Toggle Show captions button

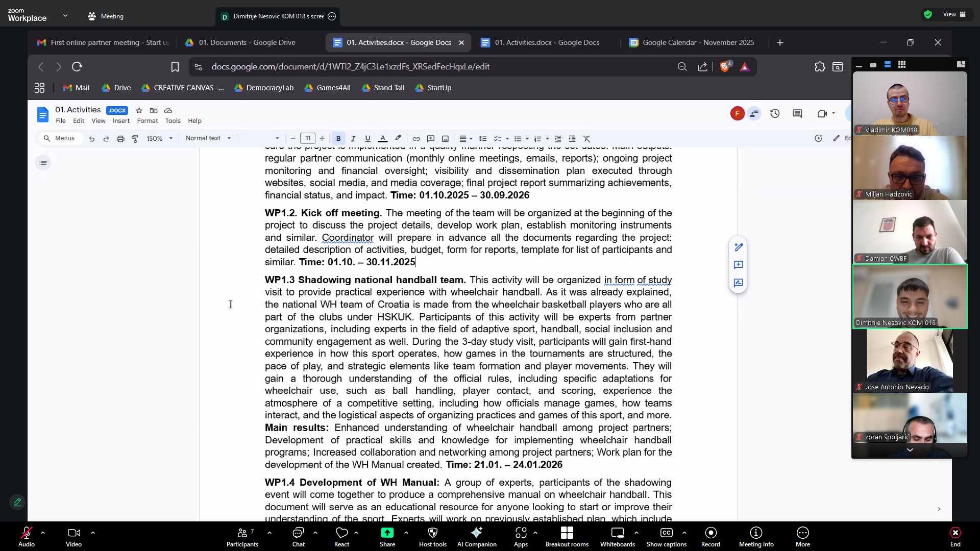pyautogui.click(x=666, y=536)
